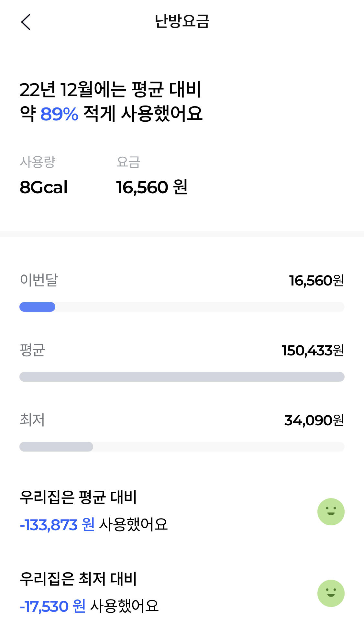Tap the 16,560 원 fee value
Image resolution: width=364 pixels, height=638 pixels.
[152, 187]
